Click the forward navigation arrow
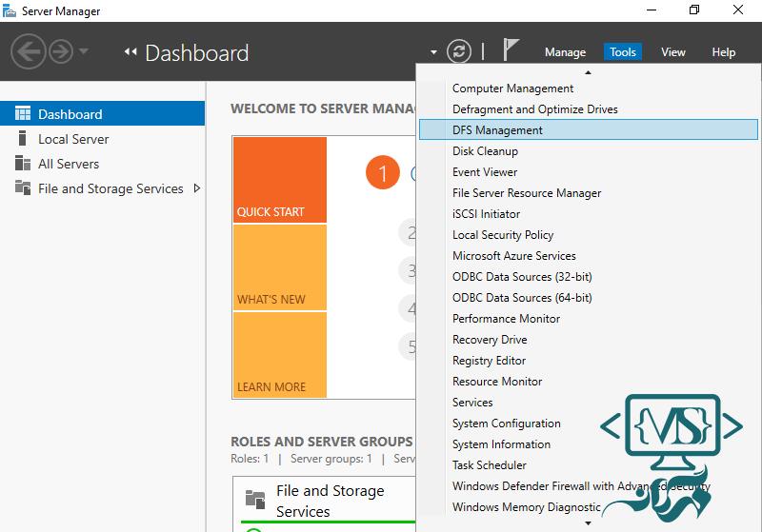 [61, 51]
